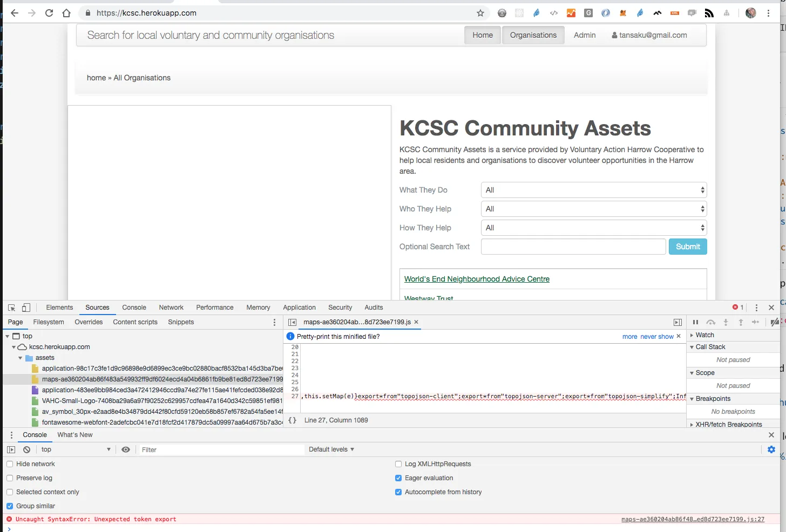Deactivate breakpoints in the debugger
The height and width of the screenshot is (532, 786).
coord(775,322)
